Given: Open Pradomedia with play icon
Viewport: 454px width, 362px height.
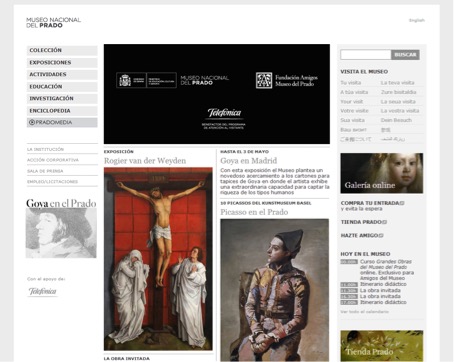Looking at the screenshot, I should pyautogui.click(x=62, y=122).
